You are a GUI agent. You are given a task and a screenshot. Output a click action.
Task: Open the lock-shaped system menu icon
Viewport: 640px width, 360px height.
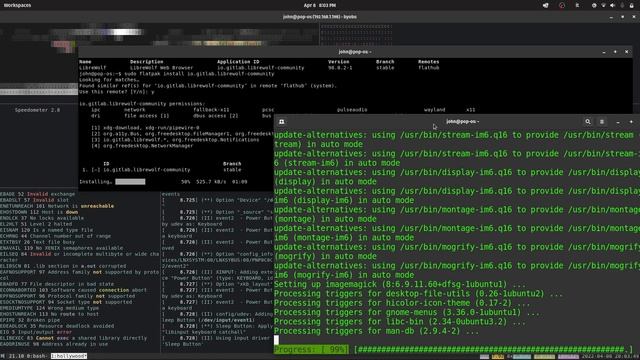tap(631, 5)
